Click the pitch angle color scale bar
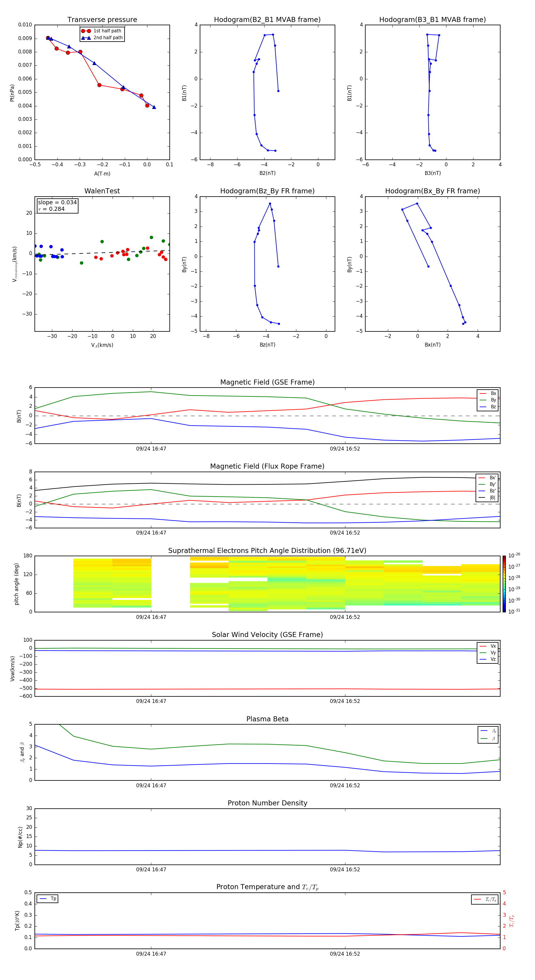The width and height of the screenshot is (535, 980). click(504, 584)
